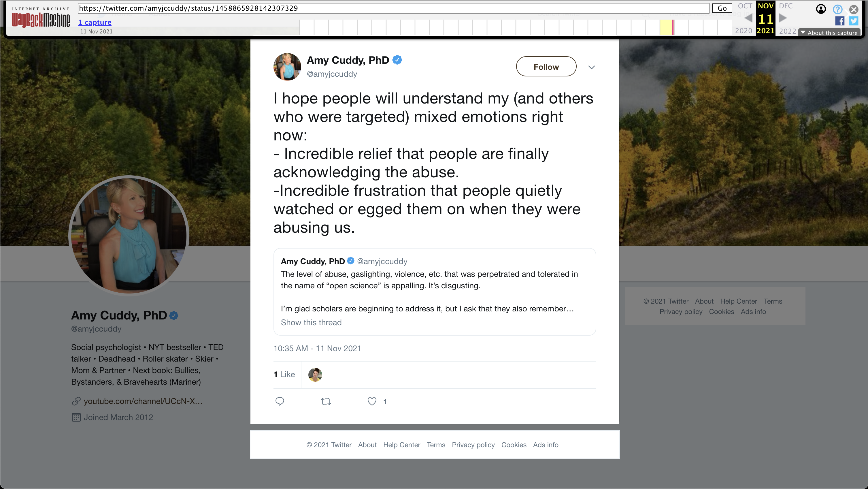Open the 1 capture link
Image resolution: width=868 pixels, height=489 pixels.
pyautogui.click(x=95, y=22)
